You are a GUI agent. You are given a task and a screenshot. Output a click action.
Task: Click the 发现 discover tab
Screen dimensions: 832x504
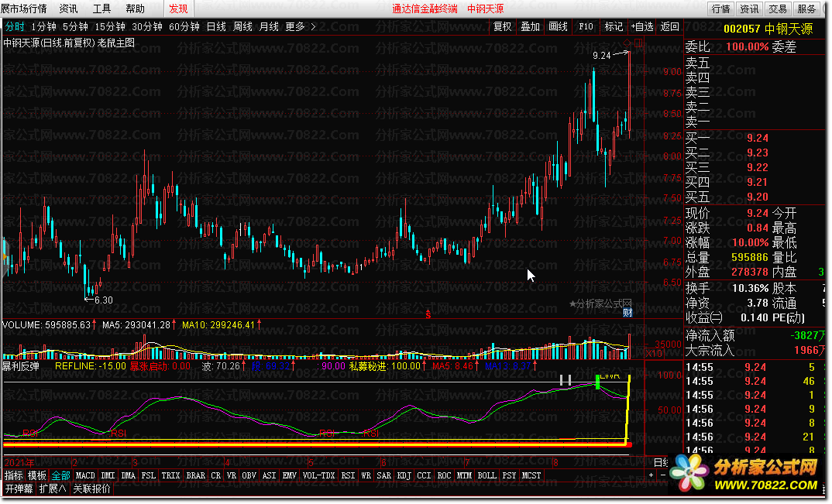178,9
